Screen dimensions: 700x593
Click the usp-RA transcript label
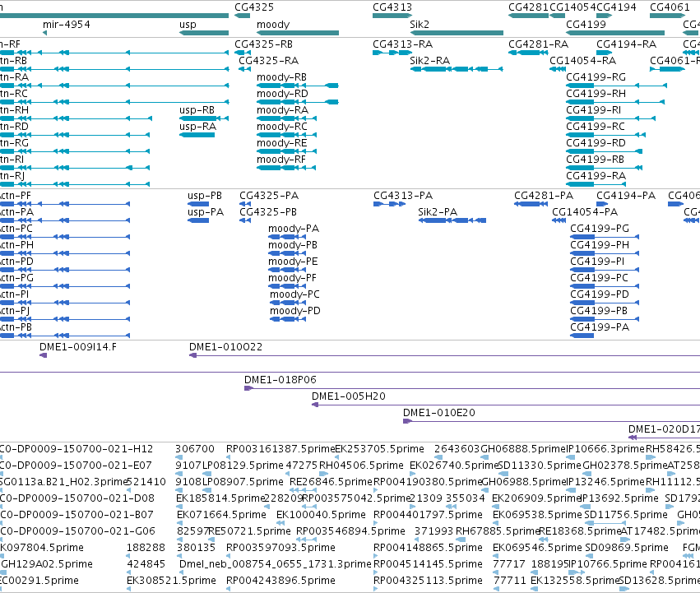coord(197,127)
